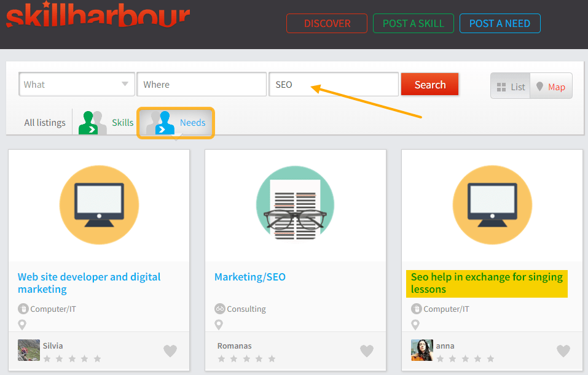Click the SEO search input field
The width and height of the screenshot is (588, 375).
coord(334,83)
